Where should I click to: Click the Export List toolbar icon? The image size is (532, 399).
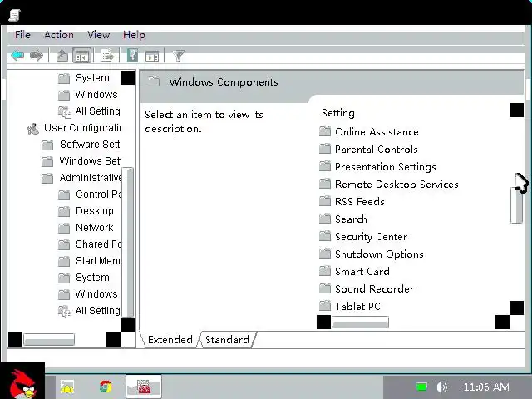pos(107,56)
